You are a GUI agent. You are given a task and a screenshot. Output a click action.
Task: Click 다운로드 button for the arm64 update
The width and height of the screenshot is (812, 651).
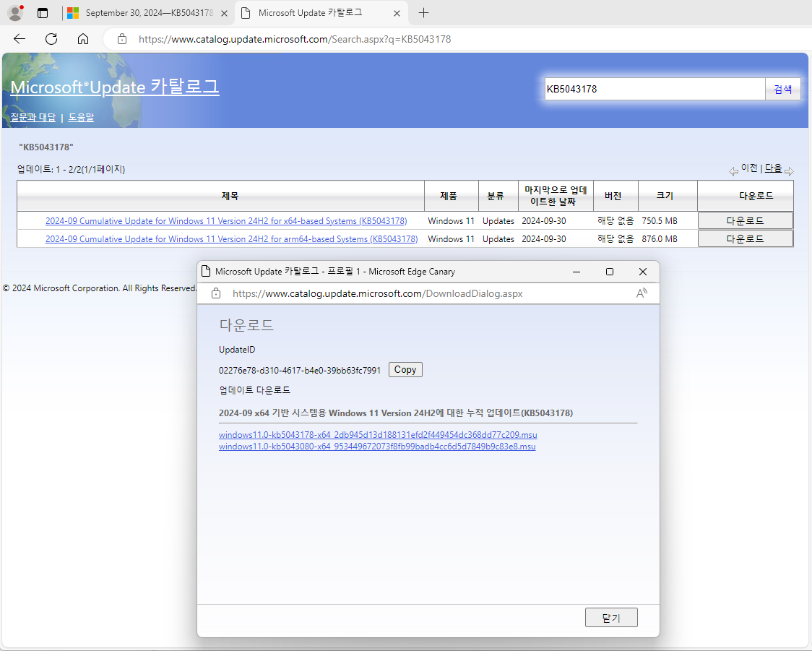coord(746,238)
